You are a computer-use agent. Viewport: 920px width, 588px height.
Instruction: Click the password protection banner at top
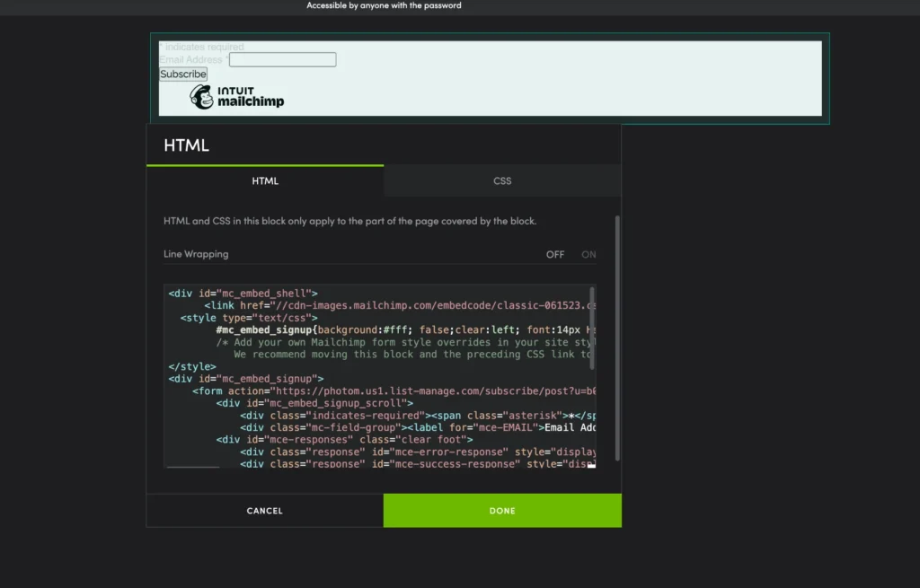[x=384, y=5]
